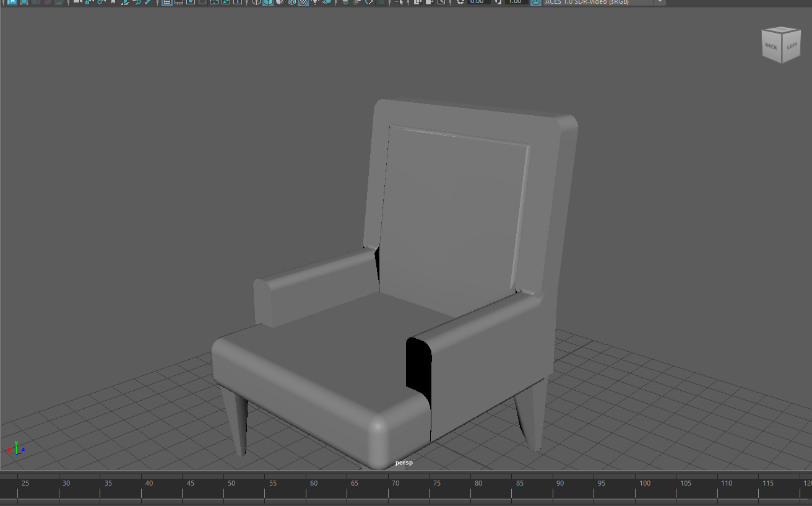The image size is (812, 506).
Task: Enable smooth shade all cube icon
Action: (x=268, y=2)
